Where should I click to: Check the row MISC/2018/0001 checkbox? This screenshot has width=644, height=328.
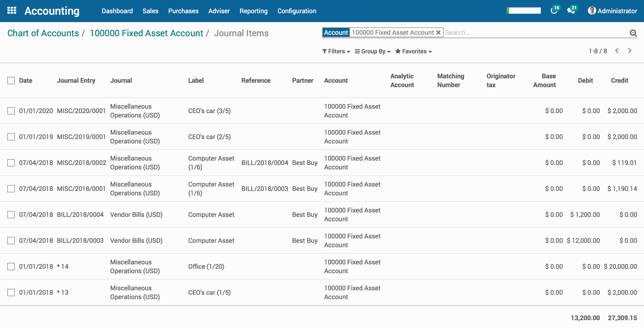click(11, 188)
